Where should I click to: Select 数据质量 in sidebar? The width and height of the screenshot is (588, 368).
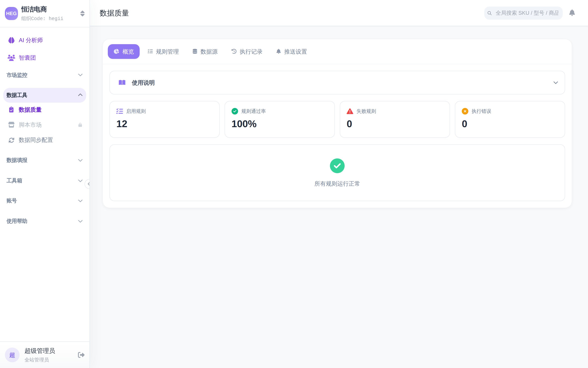[x=45, y=110]
